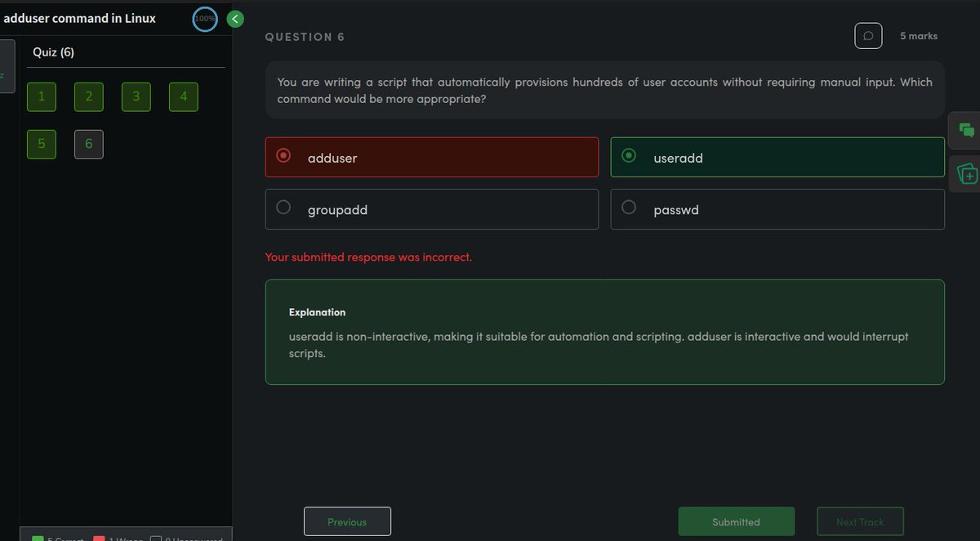Click the Submitted button

click(x=736, y=521)
